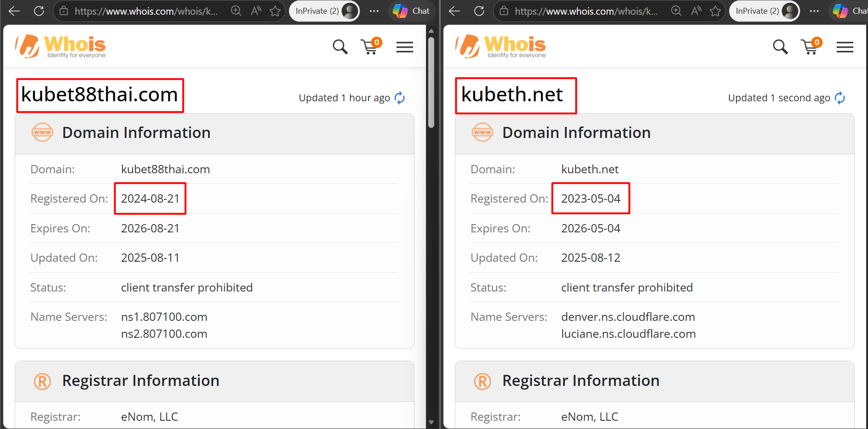Click the Whois logo in the right window
The image size is (868, 429).
coord(500,46)
